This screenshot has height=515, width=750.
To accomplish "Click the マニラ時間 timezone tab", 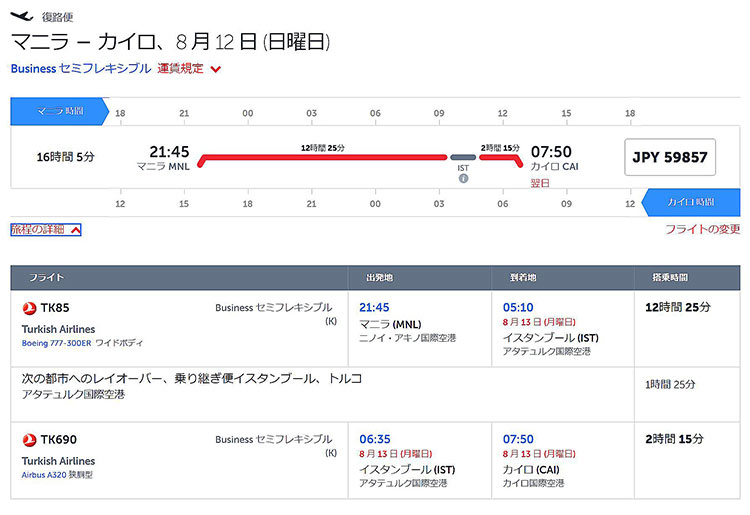I will (x=60, y=111).
